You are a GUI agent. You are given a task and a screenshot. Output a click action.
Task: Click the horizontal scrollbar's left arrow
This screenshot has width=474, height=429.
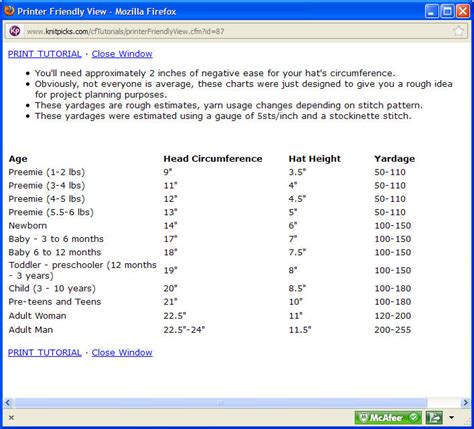point(8,403)
